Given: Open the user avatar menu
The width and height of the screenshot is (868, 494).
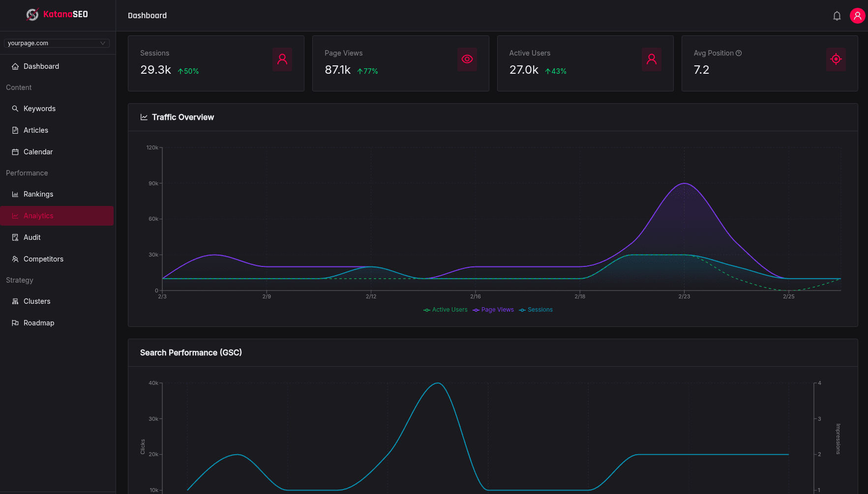Looking at the screenshot, I should [858, 15].
